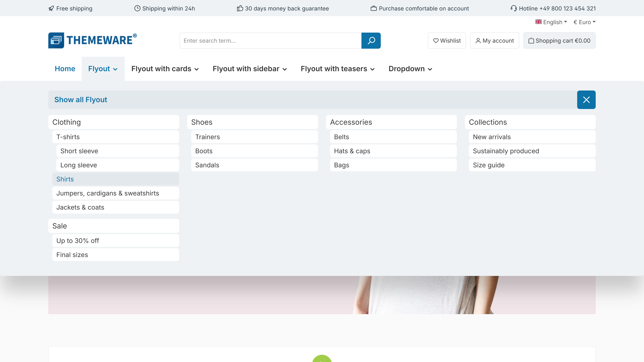
Task: Open Shopping cart €0.00
Action: (x=559, y=40)
